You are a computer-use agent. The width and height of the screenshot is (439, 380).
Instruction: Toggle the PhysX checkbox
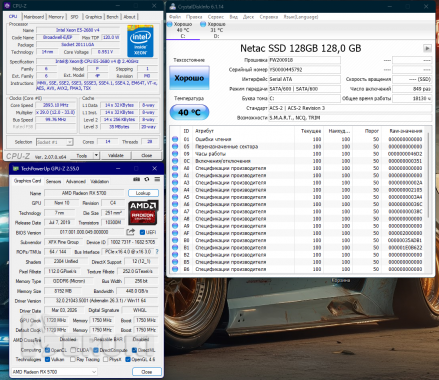pyautogui.click(x=106, y=359)
